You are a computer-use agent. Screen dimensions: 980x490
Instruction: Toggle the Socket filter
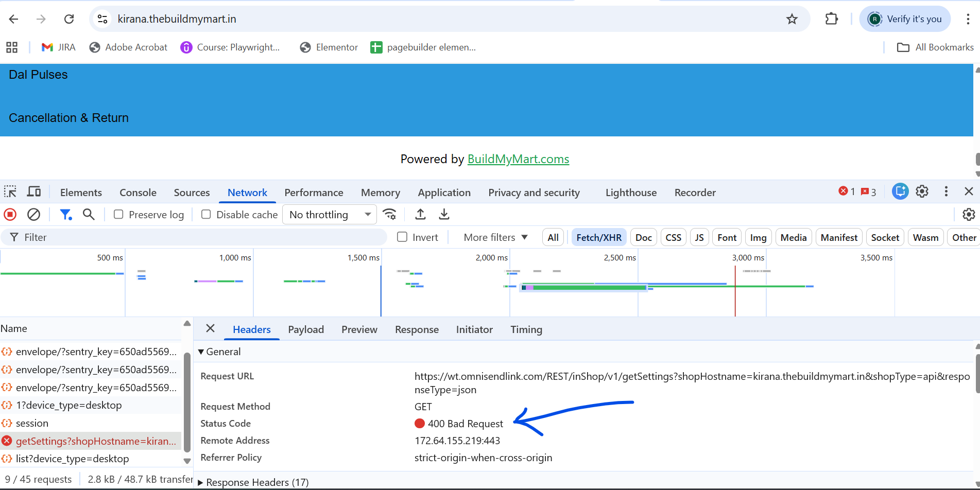click(x=885, y=237)
